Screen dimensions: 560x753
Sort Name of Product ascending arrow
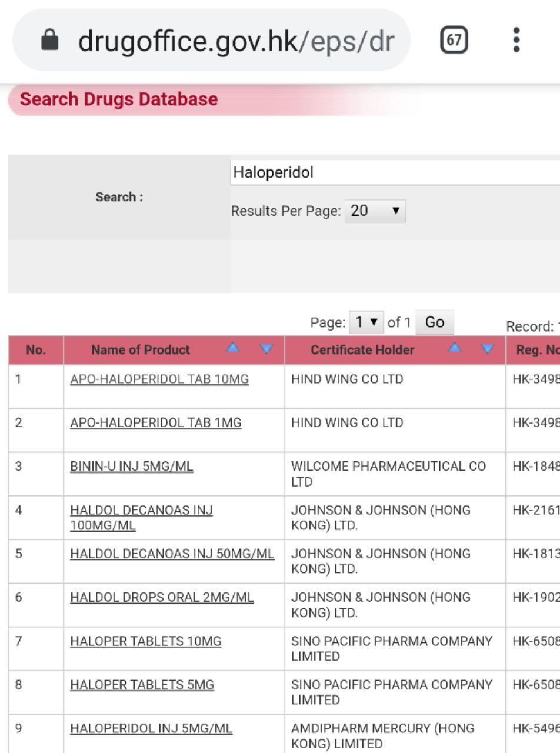point(234,348)
